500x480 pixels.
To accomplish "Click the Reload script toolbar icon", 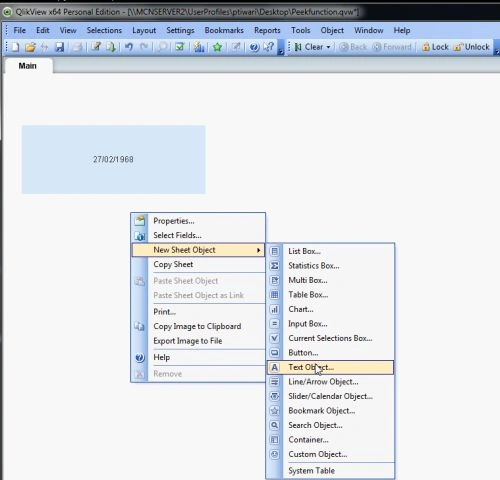I will pos(111,47).
